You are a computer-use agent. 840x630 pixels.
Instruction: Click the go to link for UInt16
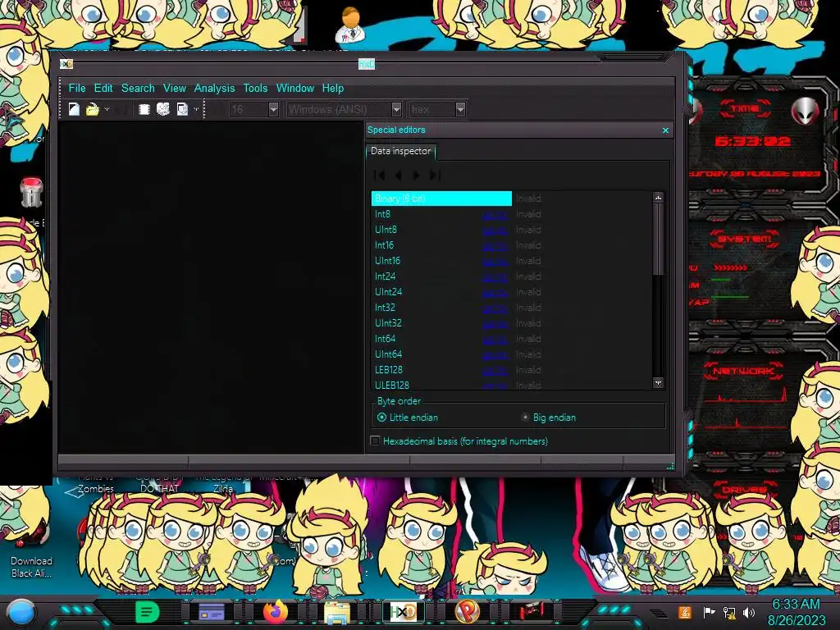[495, 262]
